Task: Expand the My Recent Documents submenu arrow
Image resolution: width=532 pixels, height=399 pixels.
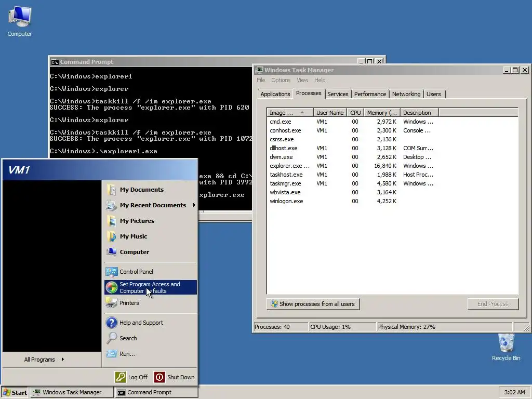Action: point(194,205)
